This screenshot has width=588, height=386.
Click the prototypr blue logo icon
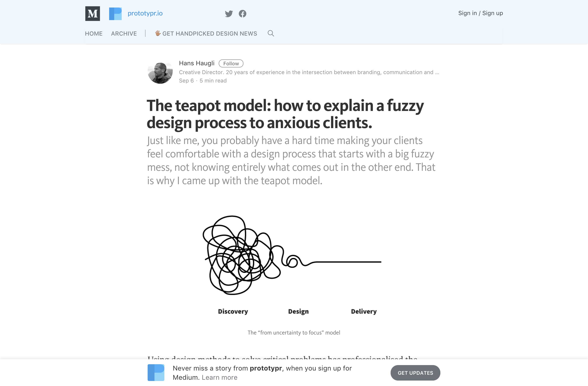pyautogui.click(x=115, y=14)
